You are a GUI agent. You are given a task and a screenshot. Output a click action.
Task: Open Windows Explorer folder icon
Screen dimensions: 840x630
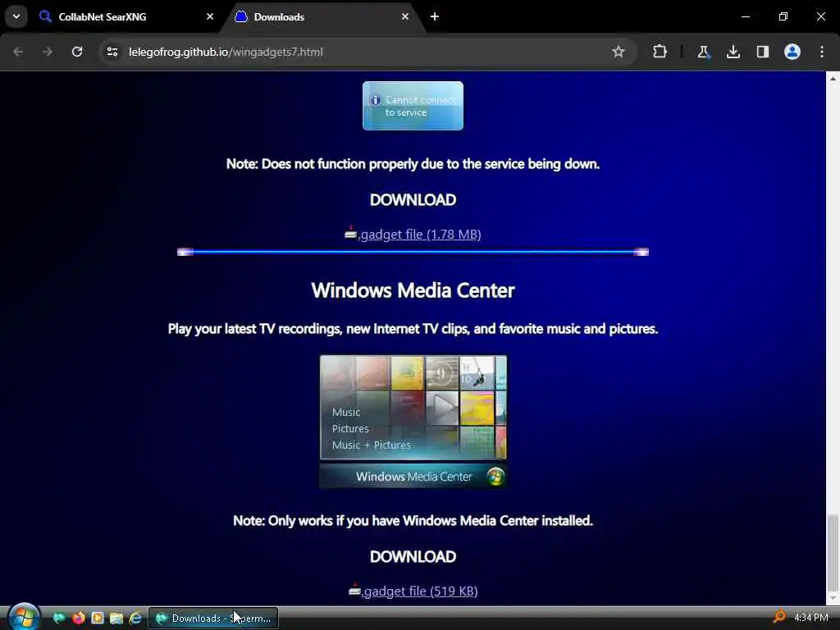pos(116,619)
